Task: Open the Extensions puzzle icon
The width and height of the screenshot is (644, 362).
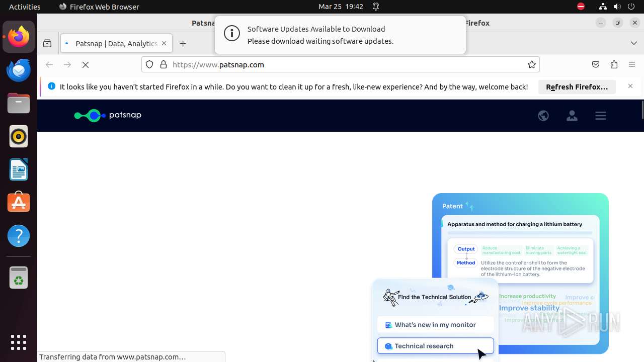Action: pos(614,65)
